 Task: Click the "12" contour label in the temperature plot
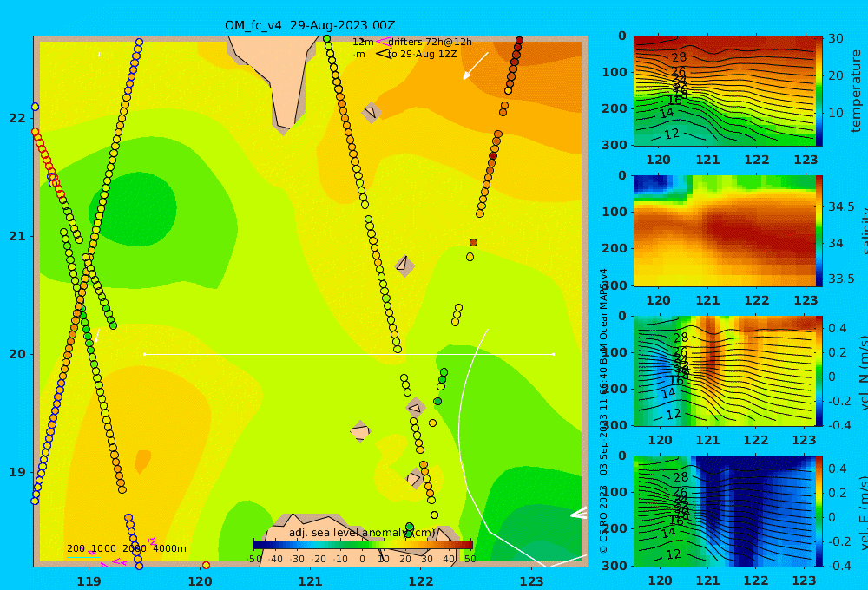tap(672, 134)
